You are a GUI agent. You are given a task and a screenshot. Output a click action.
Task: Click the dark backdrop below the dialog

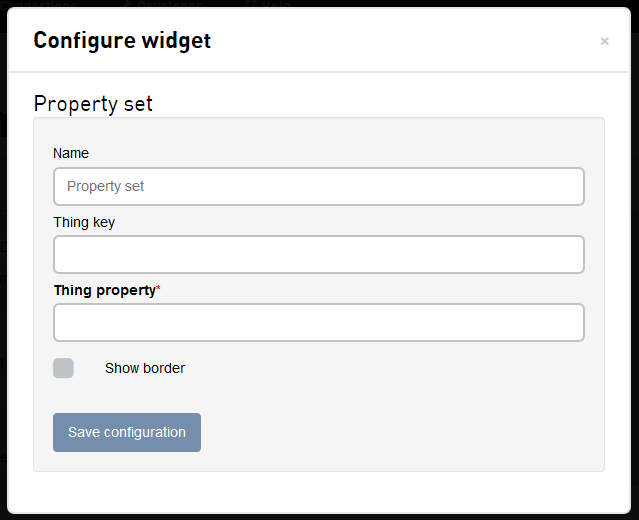(320, 516)
